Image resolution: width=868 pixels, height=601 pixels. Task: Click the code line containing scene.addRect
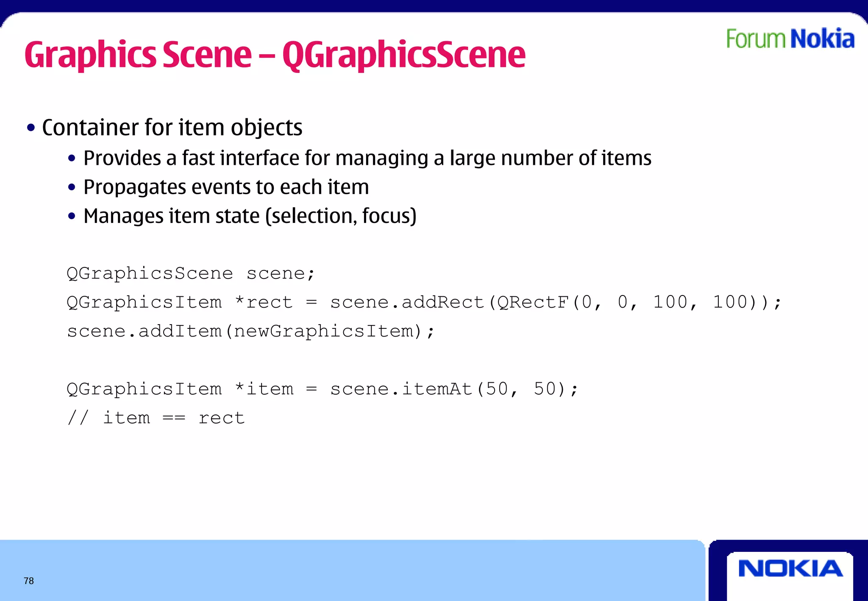click(x=424, y=302)
